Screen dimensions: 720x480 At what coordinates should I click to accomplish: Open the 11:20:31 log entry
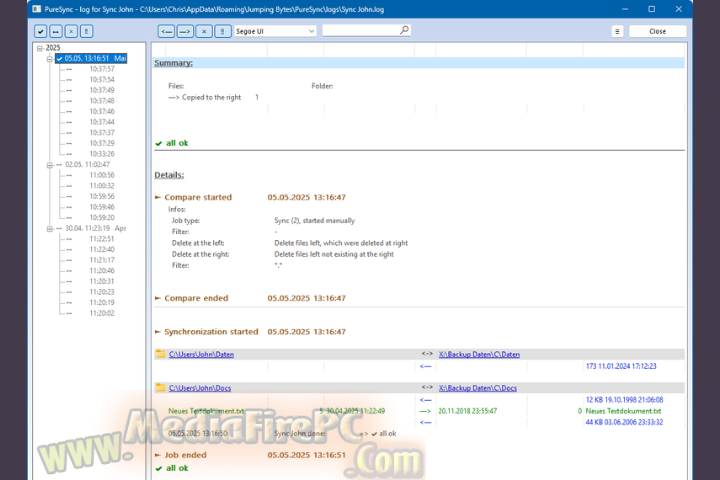(102, 281)
